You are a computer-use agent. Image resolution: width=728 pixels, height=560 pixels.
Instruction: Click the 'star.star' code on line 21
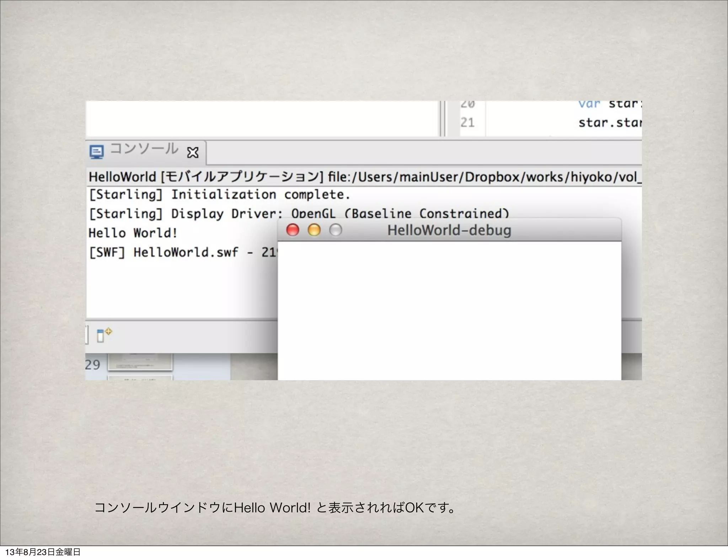(610, 123)
